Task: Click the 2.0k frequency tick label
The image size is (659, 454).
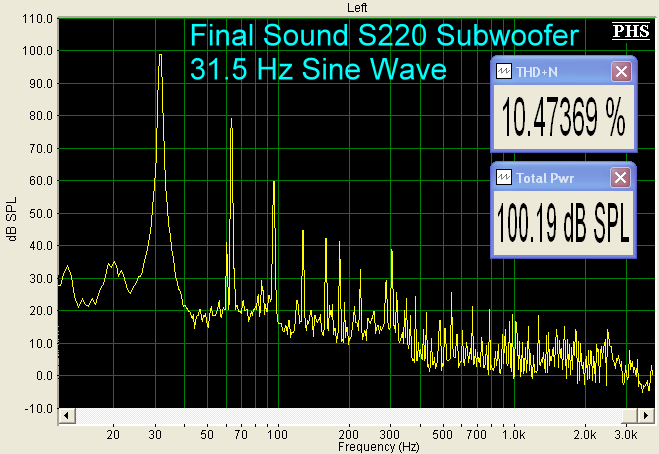Action: point(585,434)
